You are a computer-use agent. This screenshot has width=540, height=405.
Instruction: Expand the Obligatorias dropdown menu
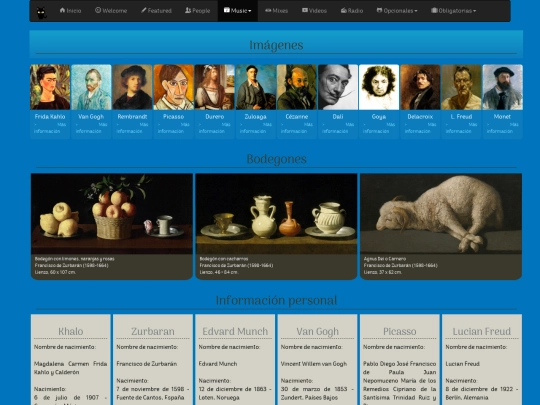coord(454,11)
